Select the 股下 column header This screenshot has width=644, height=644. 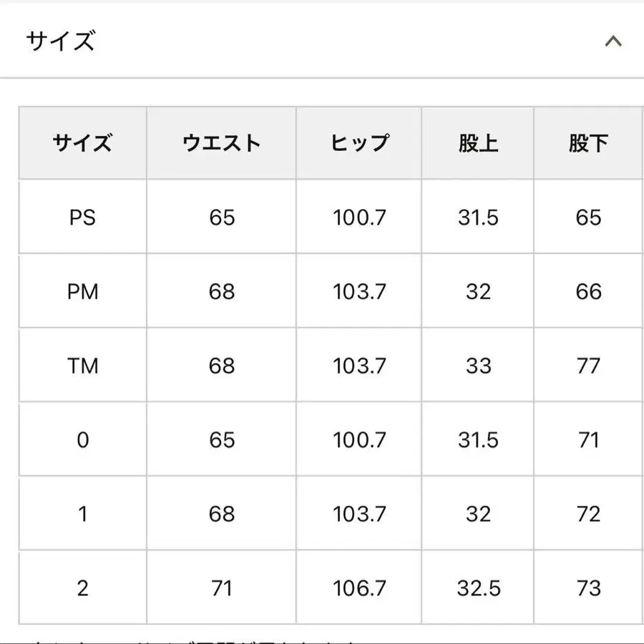tap(588, 142)
